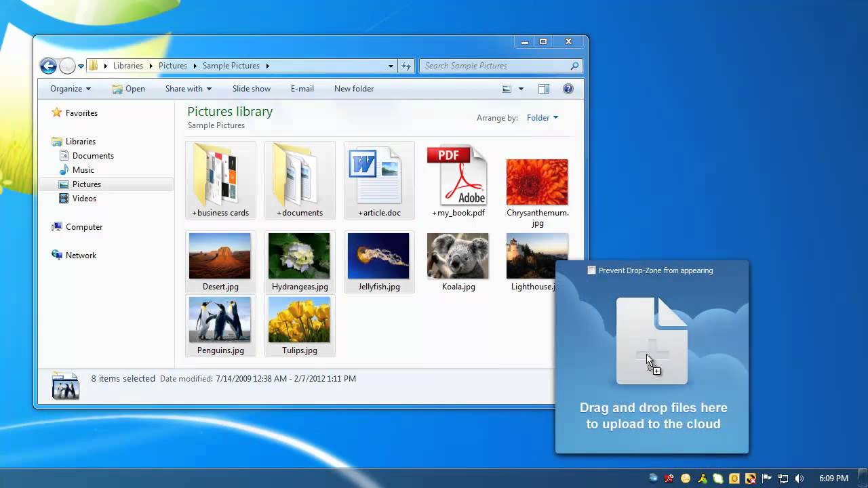Click the selected items icon in details pane
The height and width of the screenshot is (488, 868).
tap(65, 385)
